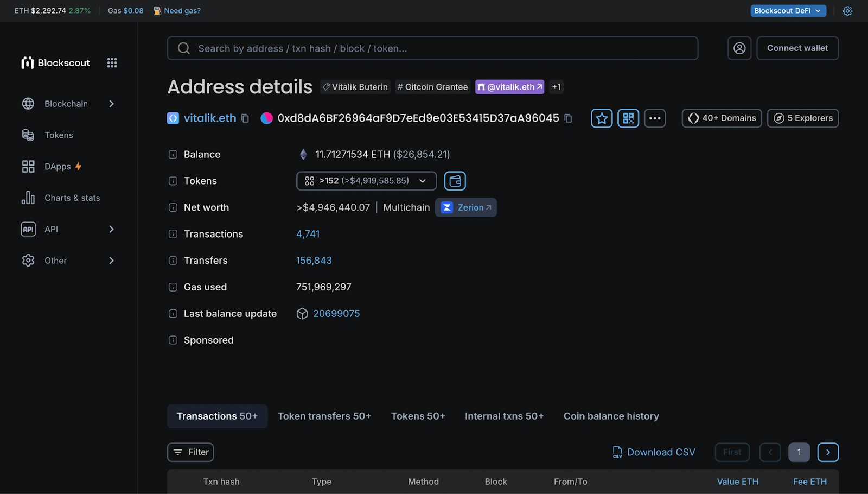Open block 20699075 link
Screen dimensions: 868x494
pyautogui.click(x=336, y=314)
